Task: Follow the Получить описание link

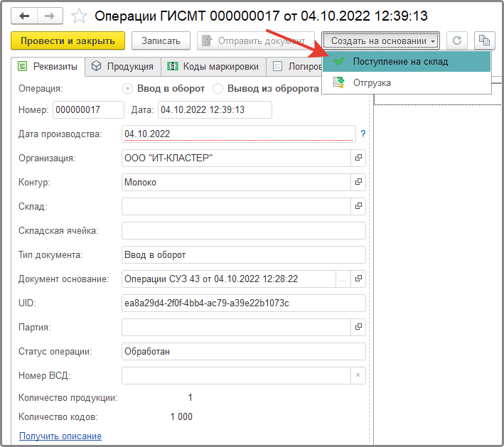Action: click(60, 436)
